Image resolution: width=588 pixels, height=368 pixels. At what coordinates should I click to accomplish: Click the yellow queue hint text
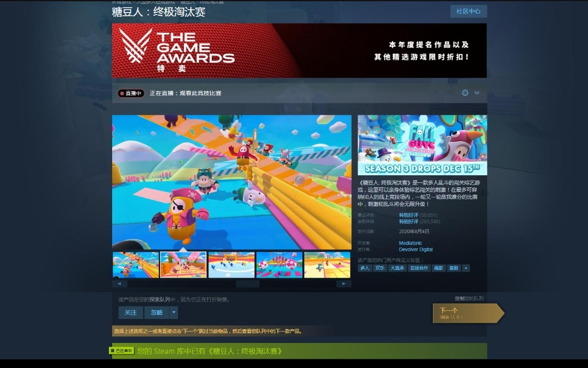pyautogui.click(x=208, y=331)
